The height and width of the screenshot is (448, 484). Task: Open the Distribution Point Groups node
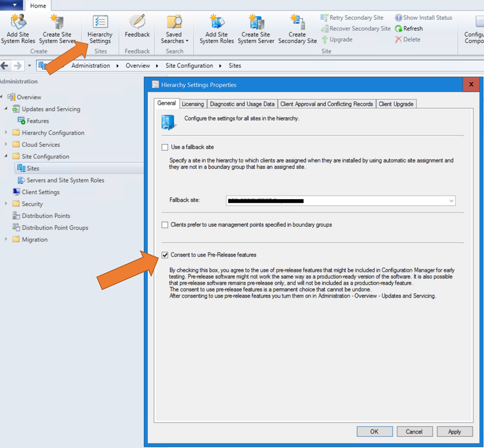(x=50, y=227)
